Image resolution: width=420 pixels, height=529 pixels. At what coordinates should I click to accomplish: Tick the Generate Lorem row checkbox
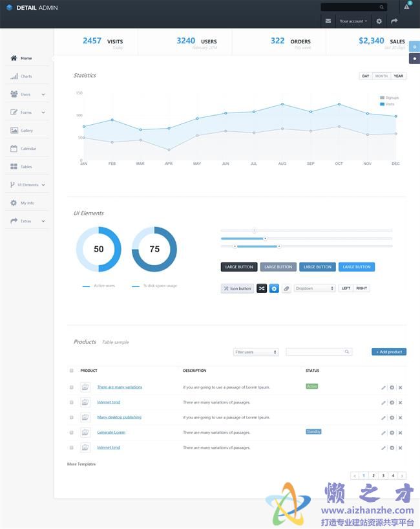[x=71, y=432]
